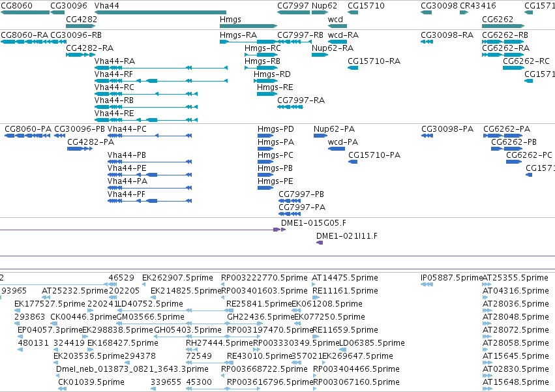Select transcript CG7997-RA
The height and width of the screenshot is (392, 555).
coord(301,100)
